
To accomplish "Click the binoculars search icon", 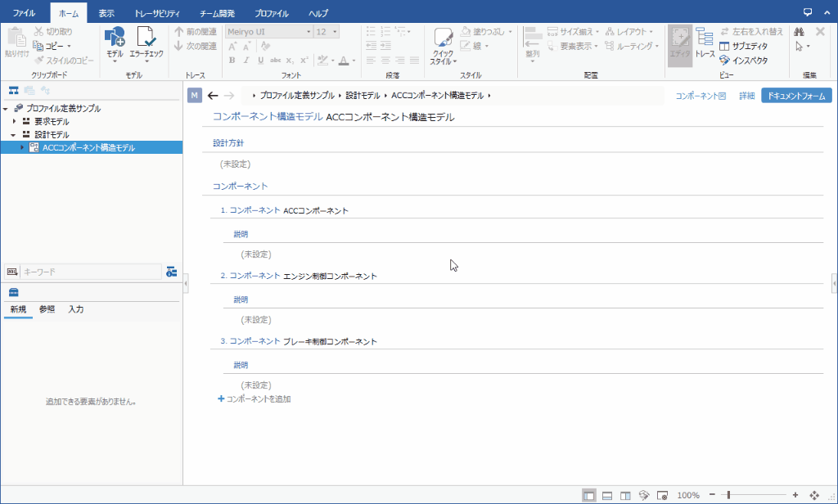I will (x=799, y=31).
